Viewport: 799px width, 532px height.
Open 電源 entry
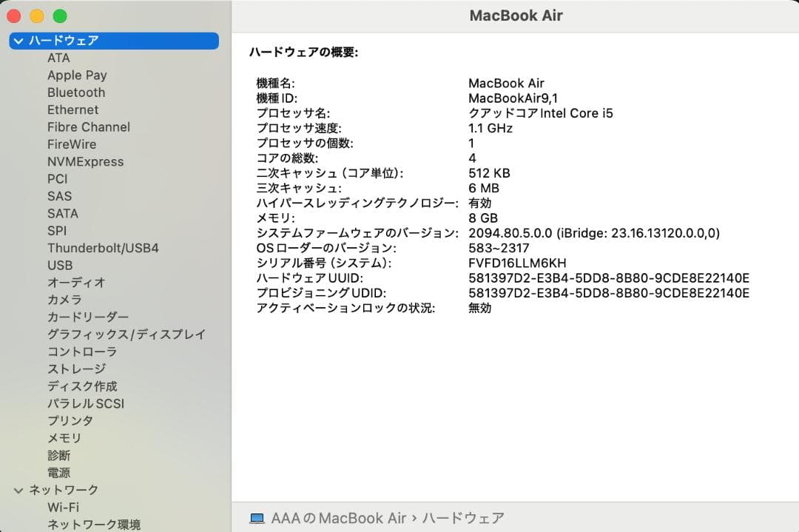click(59, 473)
